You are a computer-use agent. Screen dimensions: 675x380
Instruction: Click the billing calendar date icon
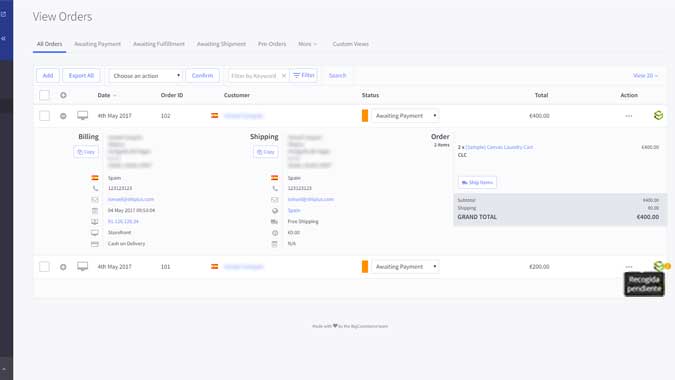pyautogui.click(x=95, y=210)
